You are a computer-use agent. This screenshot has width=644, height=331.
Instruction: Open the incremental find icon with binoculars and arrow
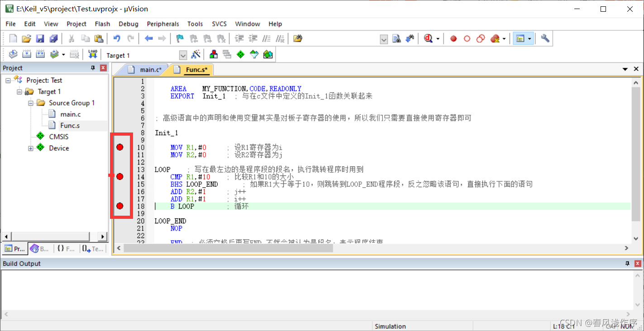click(x=410, y=38)
